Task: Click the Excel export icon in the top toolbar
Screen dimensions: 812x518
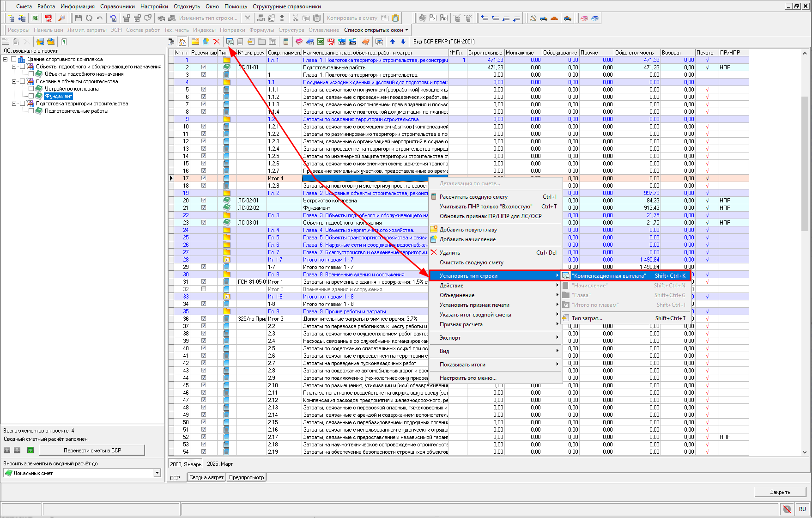Action: click(35, 18)
